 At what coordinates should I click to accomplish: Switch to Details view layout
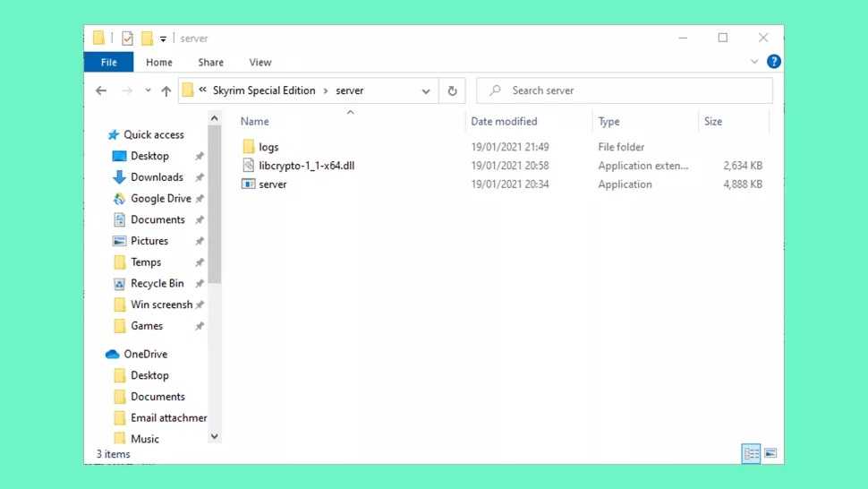(750, 454)
